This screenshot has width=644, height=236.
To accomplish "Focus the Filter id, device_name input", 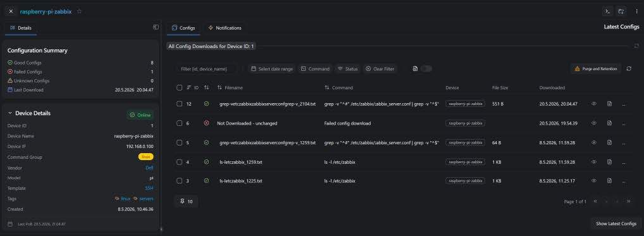I will [206, 69].
